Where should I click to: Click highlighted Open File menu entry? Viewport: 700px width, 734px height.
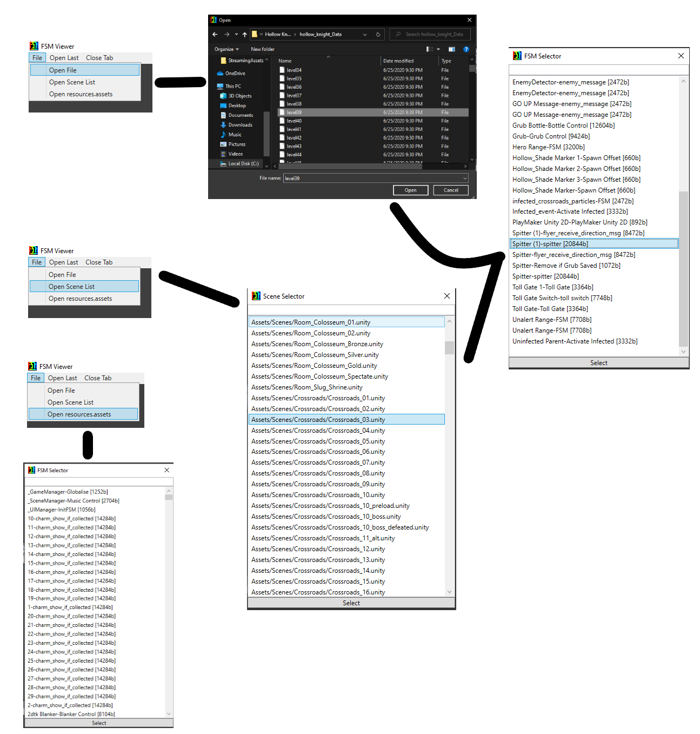coord(85,70)
